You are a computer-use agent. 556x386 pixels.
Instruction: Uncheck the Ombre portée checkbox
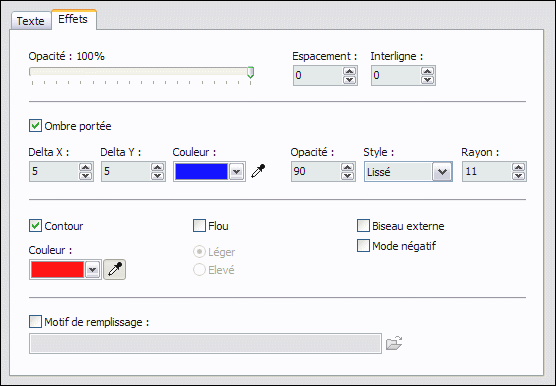[35, 126]
